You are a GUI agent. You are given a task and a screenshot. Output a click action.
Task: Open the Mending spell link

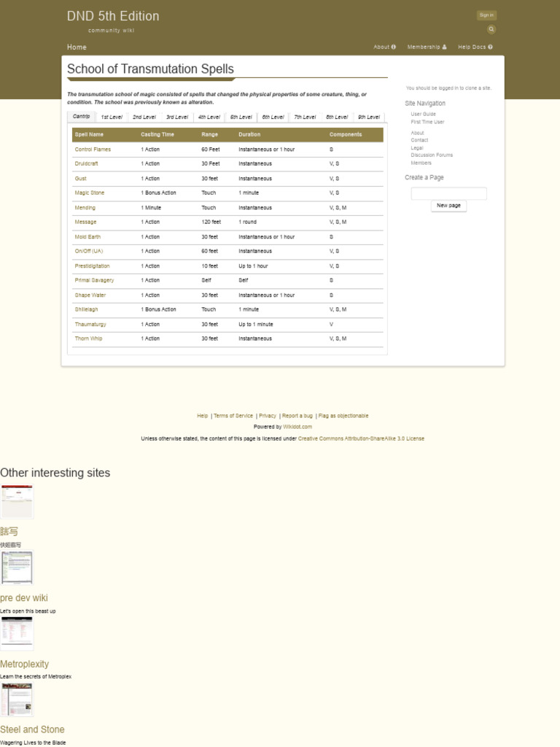coord(85,208)
